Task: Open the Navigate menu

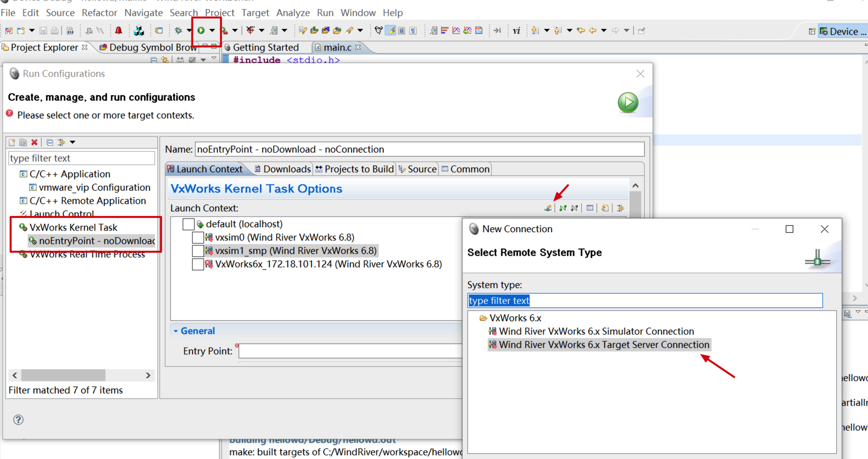Action: [143, 13]
